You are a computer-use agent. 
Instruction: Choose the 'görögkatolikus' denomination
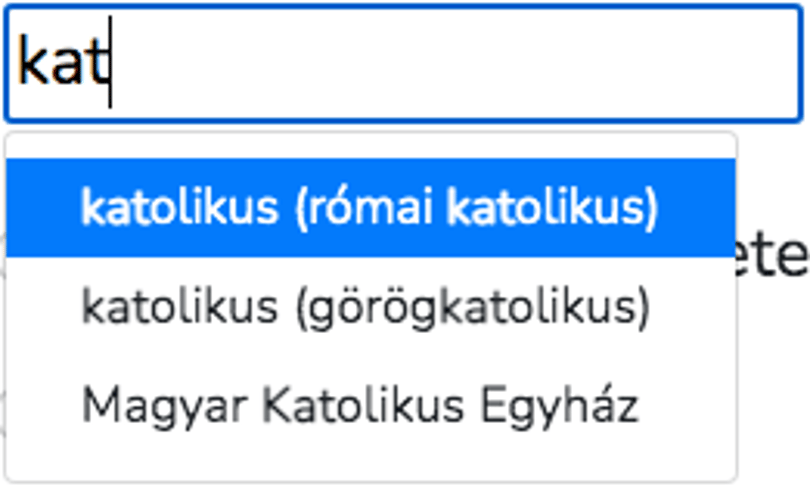(370, 307)
